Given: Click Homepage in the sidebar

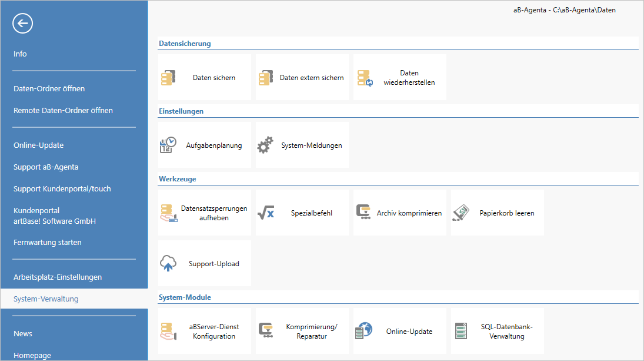Looking at the screenshot, I should pyautogui.click(x=32, y=355).
